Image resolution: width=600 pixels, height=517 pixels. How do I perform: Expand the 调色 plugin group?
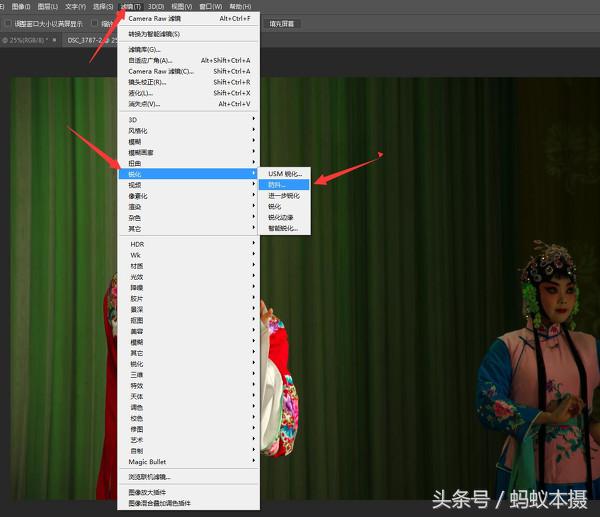[189, 408]
